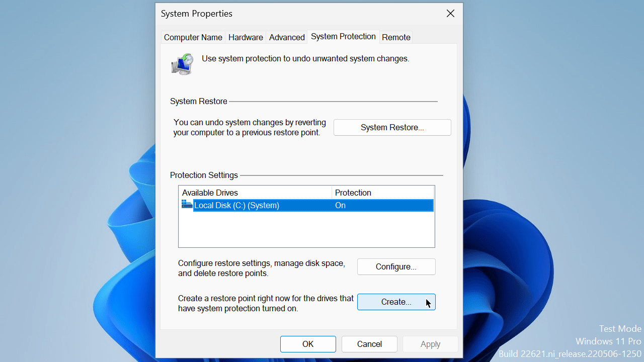Click the greyed-out Apply button

pos(430,344)
